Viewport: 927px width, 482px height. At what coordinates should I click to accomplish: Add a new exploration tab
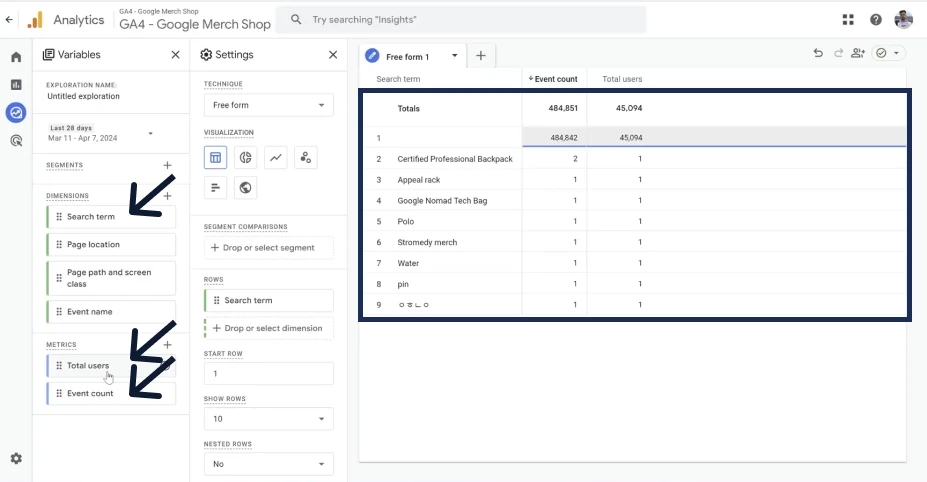(481, 56)
